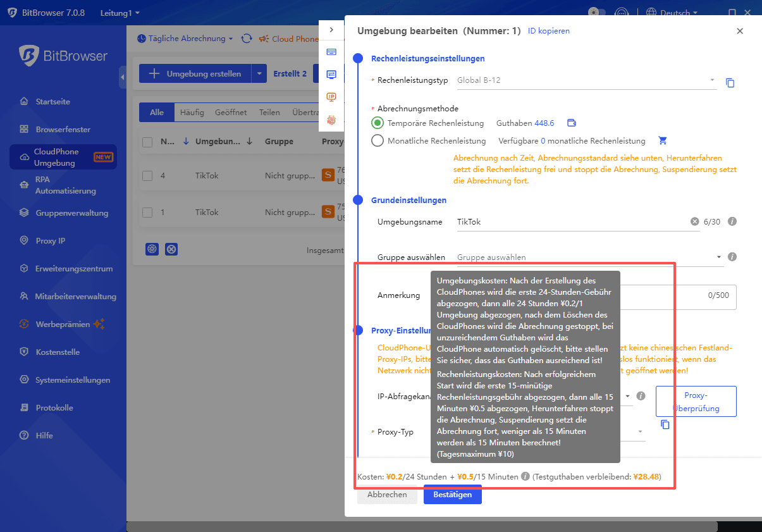Image resolution: width=762 pixels, height=532 pixels.
Task: Click the info icon next to Kosten line
Action: pos(525,477)
